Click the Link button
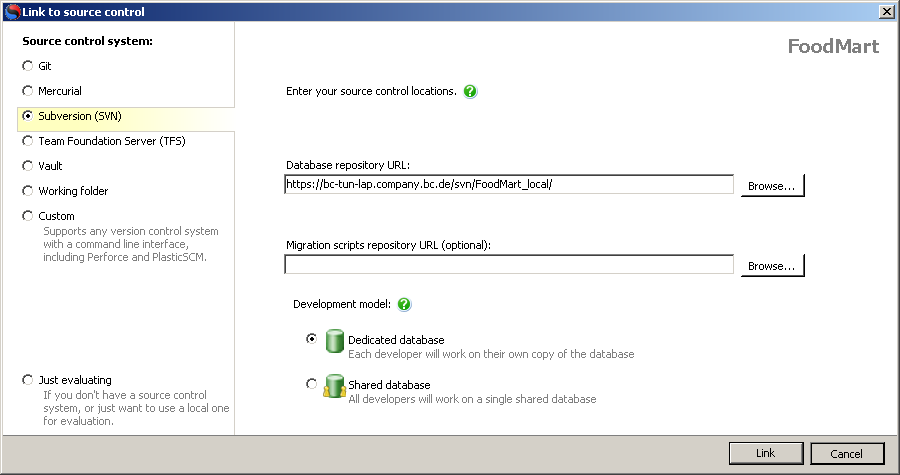Viewport: 900px width, 475px height. point(766,453)
